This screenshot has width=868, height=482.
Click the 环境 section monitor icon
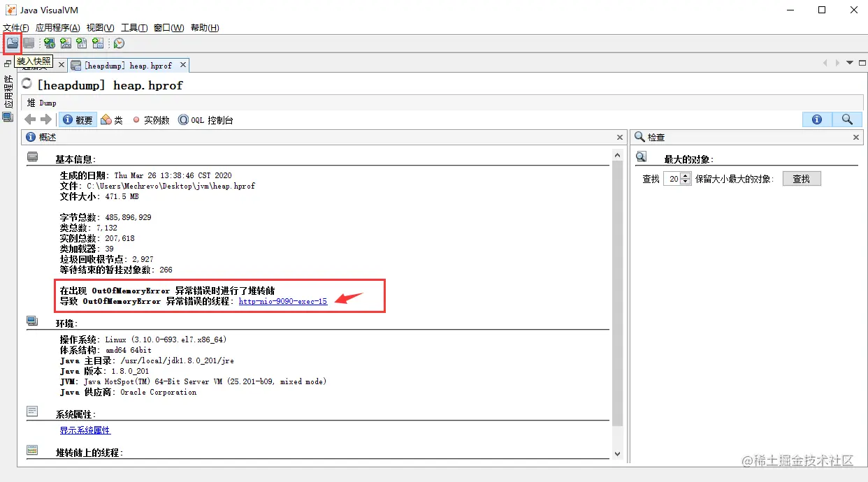pyautogui.click(x=33, y=321)
